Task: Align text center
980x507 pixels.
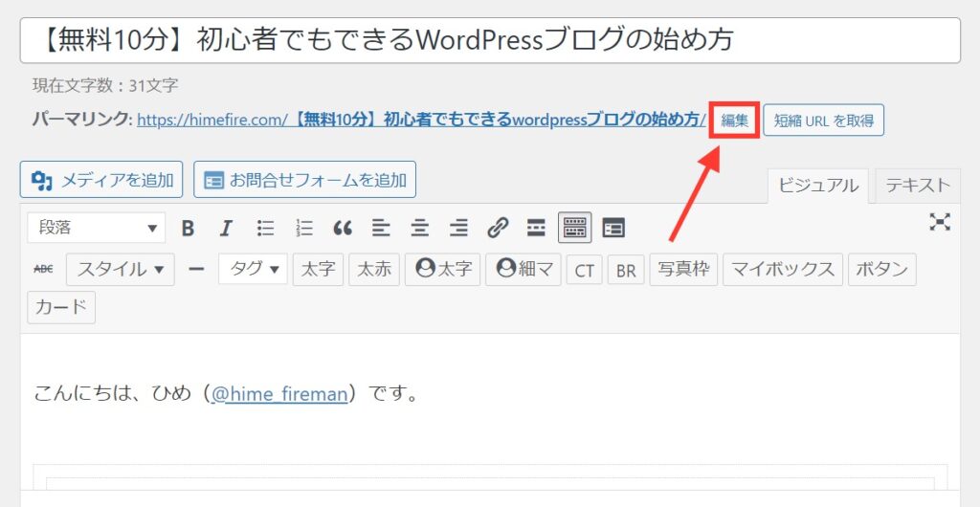Action: pyautogui.click(x=419, y=229)
